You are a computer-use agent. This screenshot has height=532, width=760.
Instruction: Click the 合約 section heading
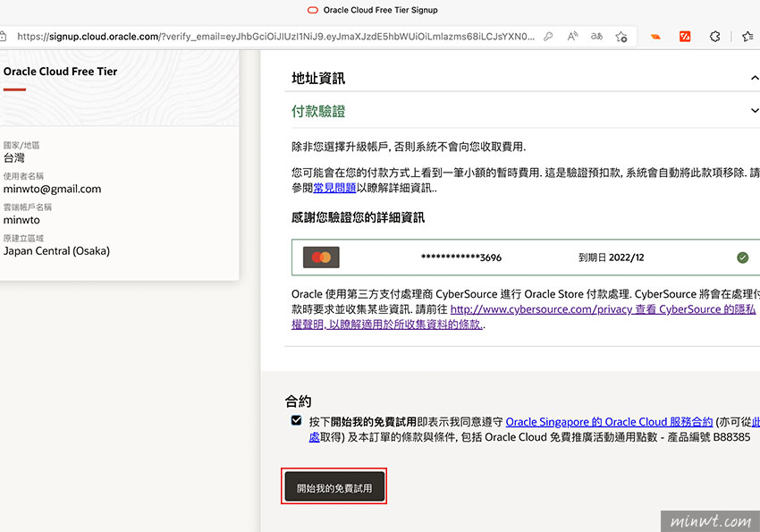click(298, 401)
